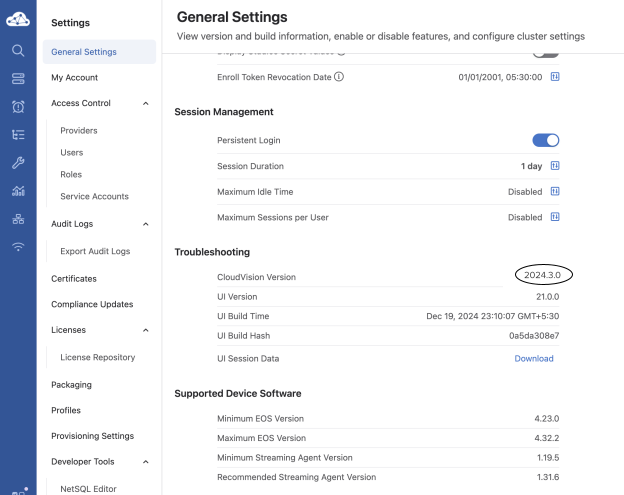
Task: Click Recommended Streaming Agent Version 1.31.6
Action: pos(548,477)
